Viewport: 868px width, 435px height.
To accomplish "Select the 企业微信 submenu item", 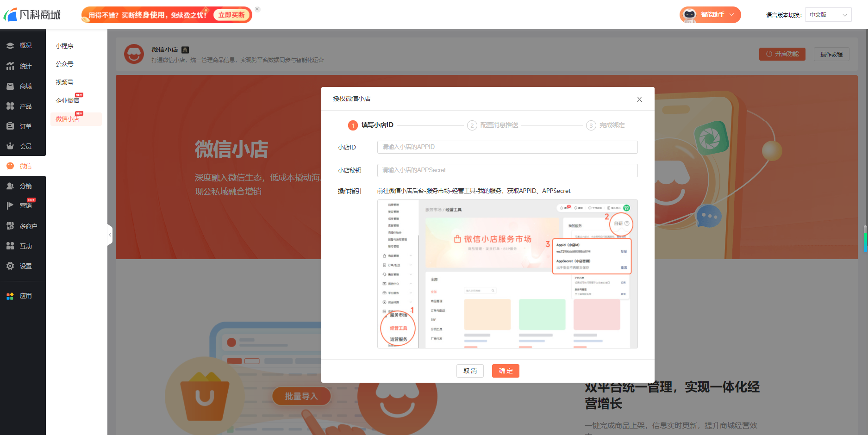I will click(68, 100).
